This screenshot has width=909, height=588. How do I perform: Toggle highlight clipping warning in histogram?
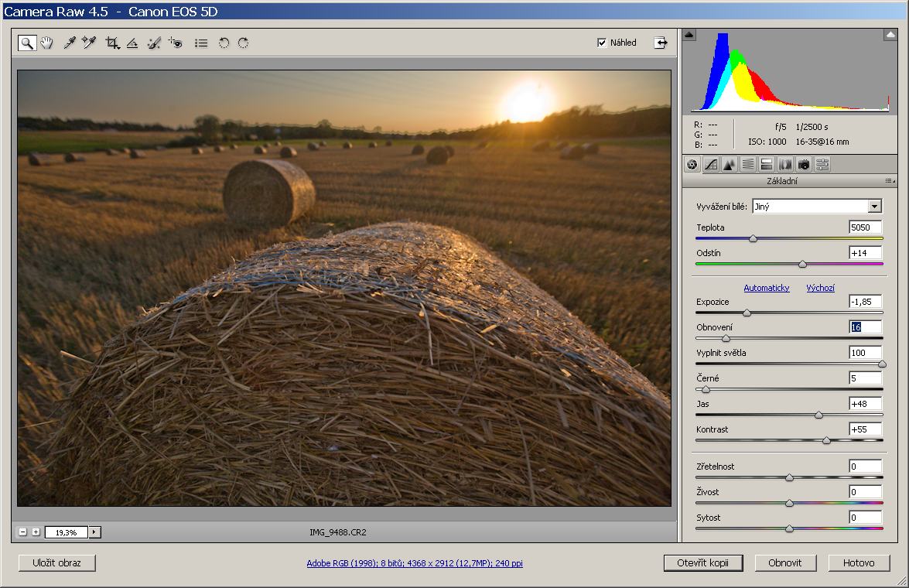(890, 35)
